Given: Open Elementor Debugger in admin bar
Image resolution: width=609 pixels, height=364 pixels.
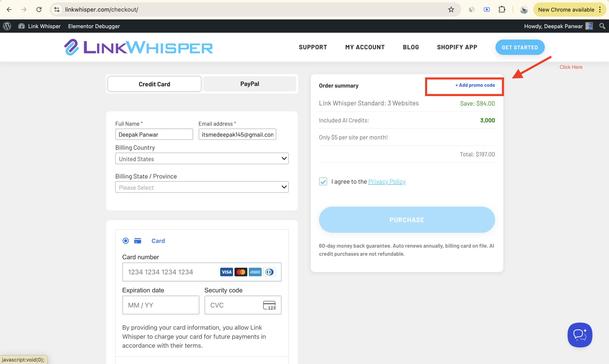Looking at the screenshot, I should (x=94, y=26).
